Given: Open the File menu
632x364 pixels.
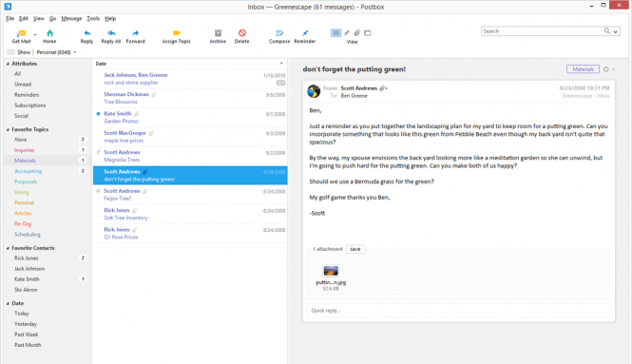Looking at the screenshot, I should click(10, 19).
